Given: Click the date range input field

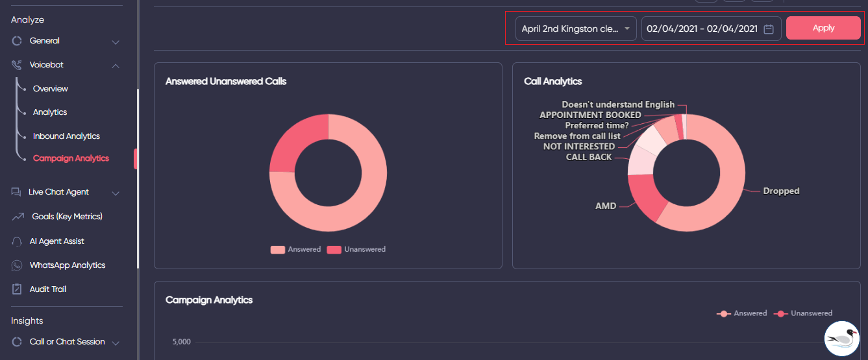Looking at the screenshot, I should (x=711, y=29).
